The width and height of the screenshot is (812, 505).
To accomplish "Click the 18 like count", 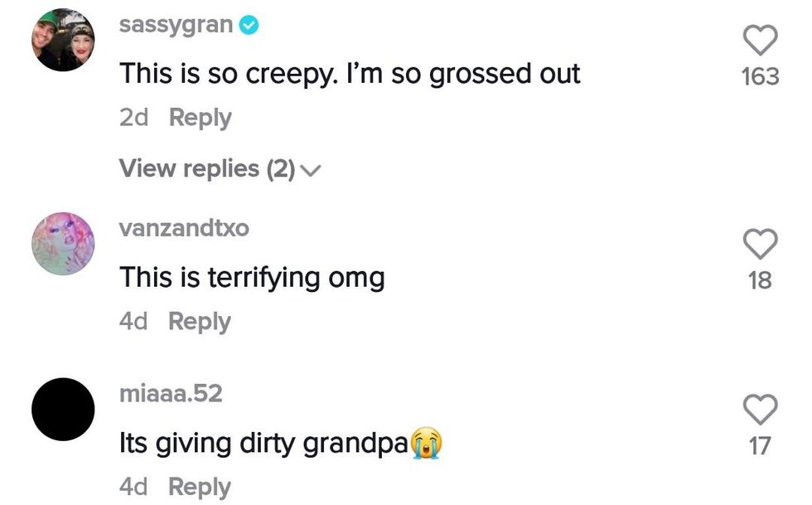I will pyautogui.click(x=760, y=281).
